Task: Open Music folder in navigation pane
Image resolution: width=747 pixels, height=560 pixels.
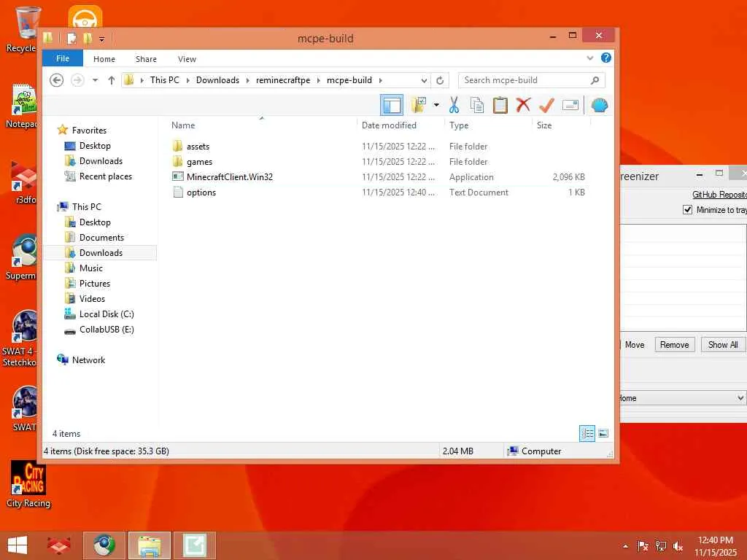Action: click(x=90, y=268)
